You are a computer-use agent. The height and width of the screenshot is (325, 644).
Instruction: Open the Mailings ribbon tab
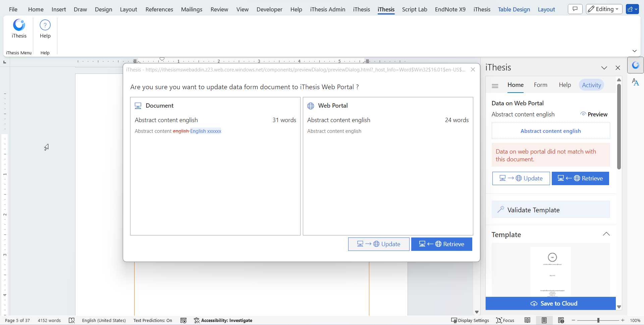(192, 9)
